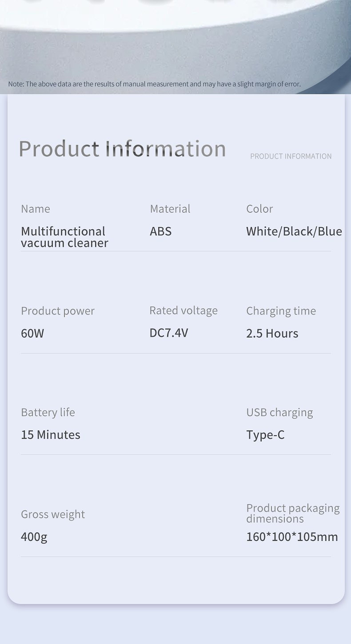Select the 160*100*105mm dimensions value

[x=292, y=537]
